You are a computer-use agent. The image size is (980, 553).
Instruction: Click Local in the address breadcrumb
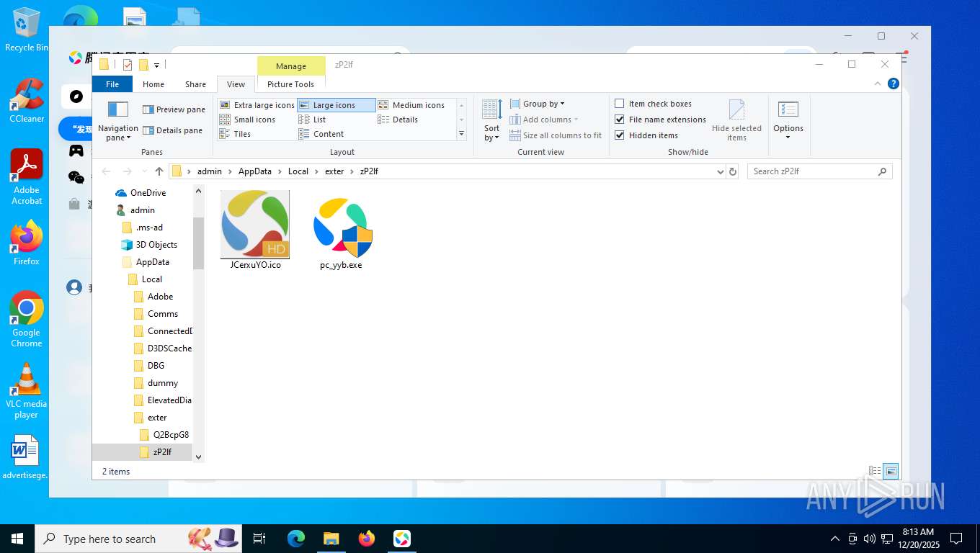coord(298,171)
